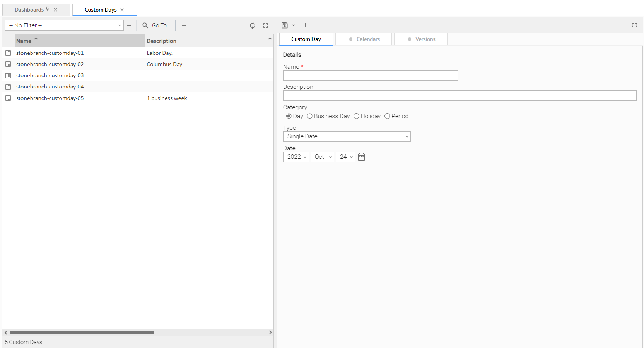Click the refresh icon in list toolbar
The height and width of the screenshot is (348, 644).
pyautogui.click(x=253, y=25)
